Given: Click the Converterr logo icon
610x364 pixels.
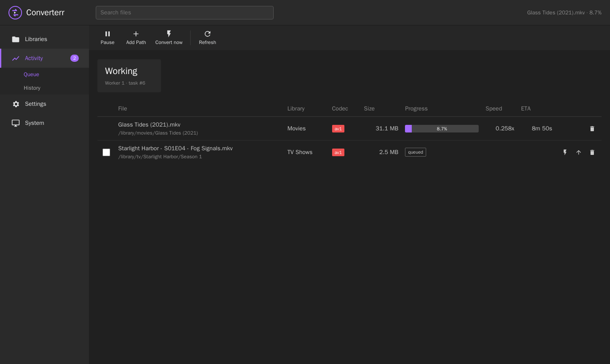Looking at the screenshot, I should point(15,13).
